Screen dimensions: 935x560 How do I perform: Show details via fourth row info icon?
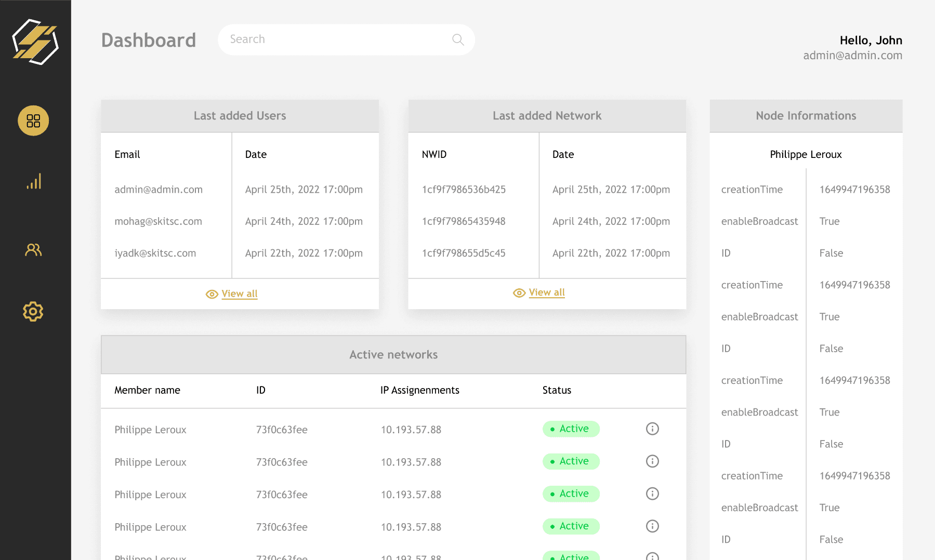coord(652,526)
